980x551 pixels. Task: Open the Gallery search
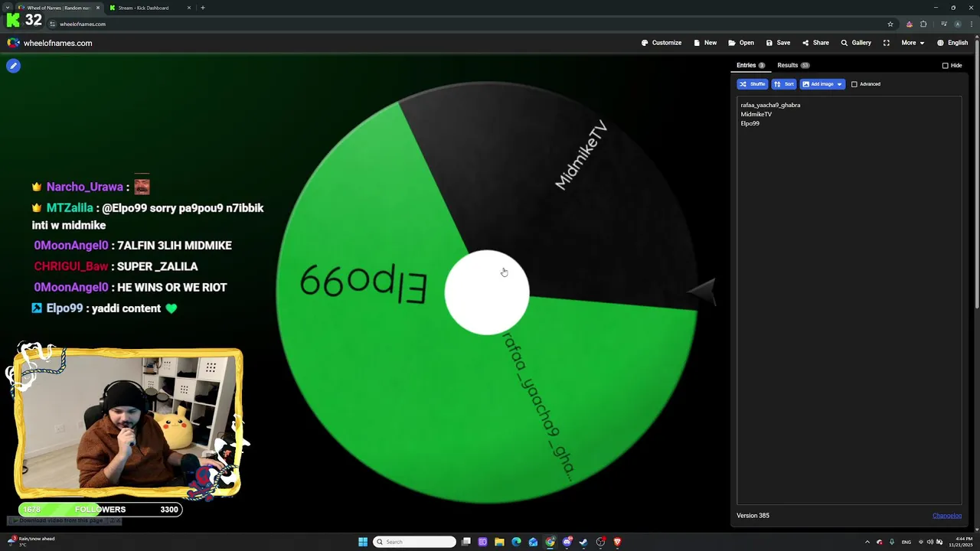tap(856, 43)
